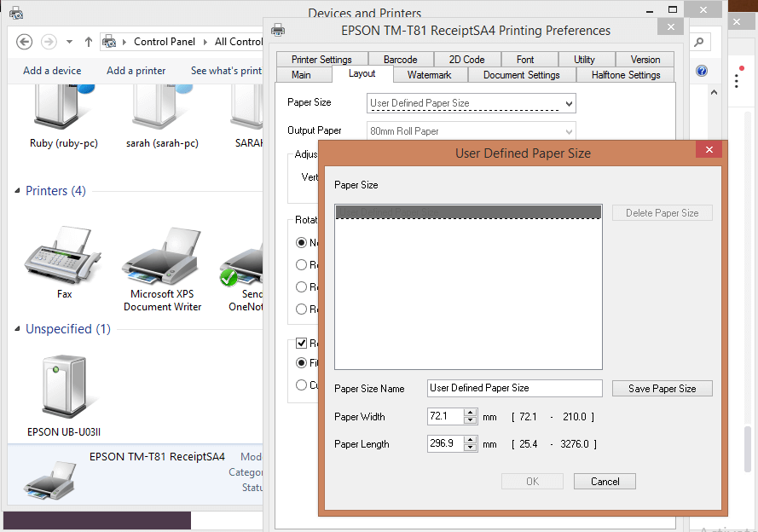The height and width of the screenshot is (532, 758).
Task: Click the Paper Size Name text field
Action: (514, 389)
